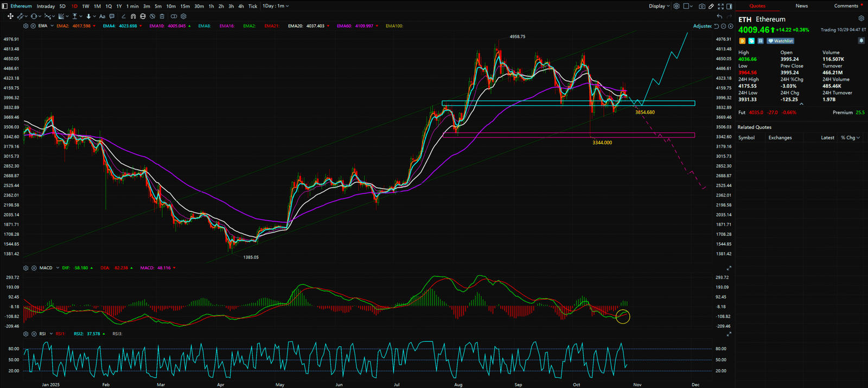Viewport: 868px width, 388px height.
Task: Open the Comments tab
Action: [x=846, y=6]
